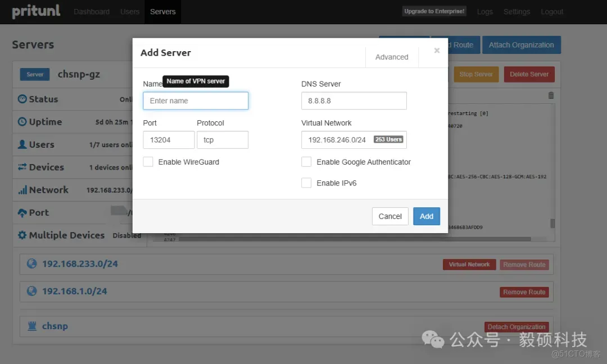Click the globe icon beside 192.168.1.0/24
The height and width of the screenshot is (364, 607).
click(31, 292)
